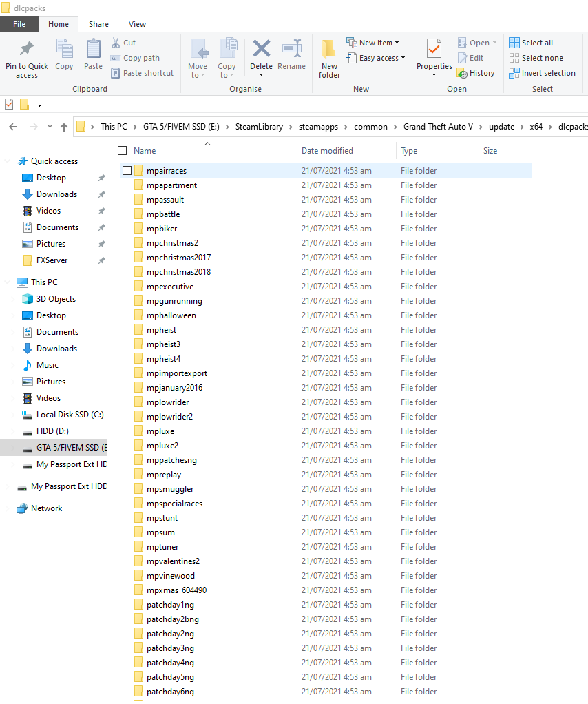Click the New folder icon
The image size is (588, 704).
click(x=329, y=49)
